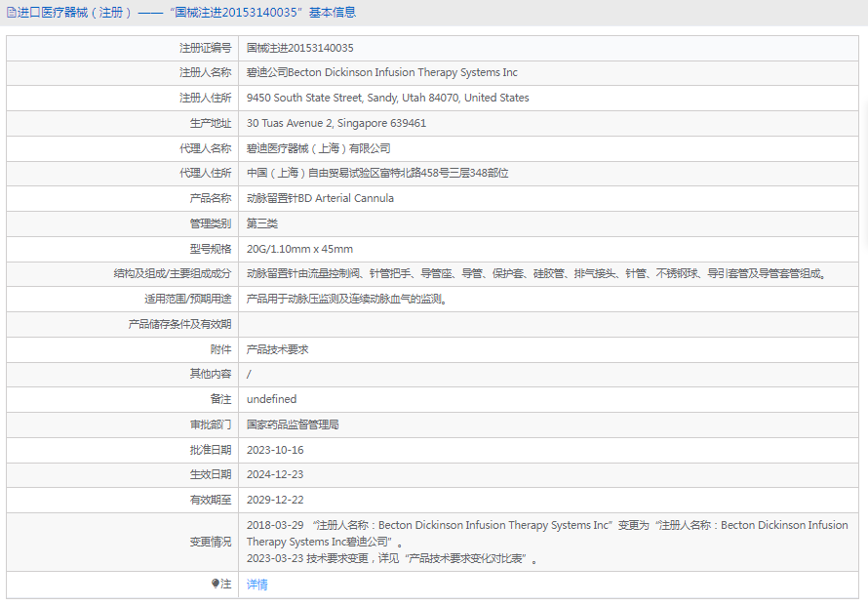This screenshot has width=868, height=606.
Task: Click the attachment value 产品技术要求
Action: (277, 349)
